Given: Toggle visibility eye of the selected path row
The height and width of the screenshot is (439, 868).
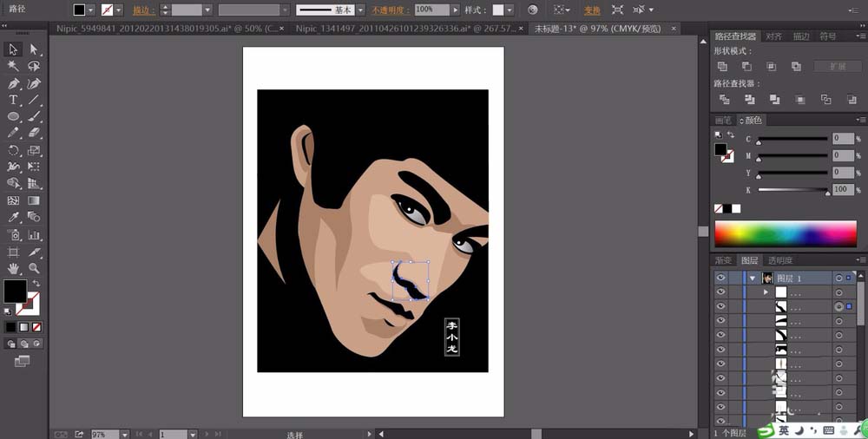Looking at the screenshot, I should (x=720, y=306).
